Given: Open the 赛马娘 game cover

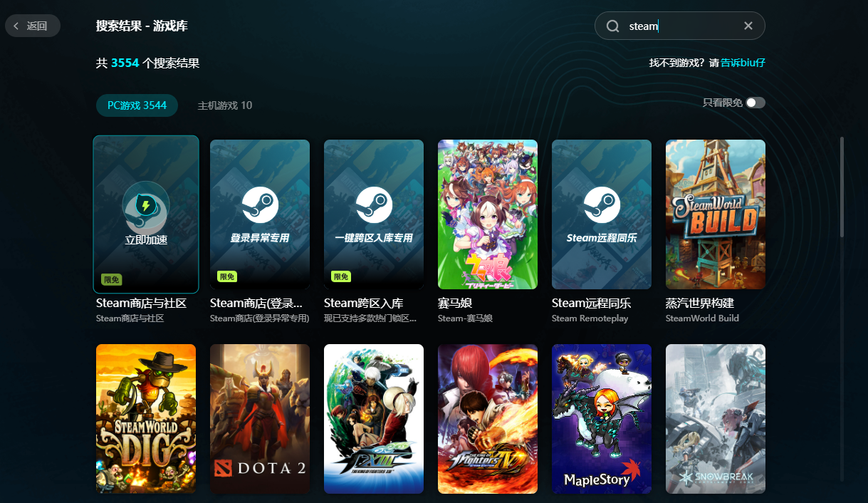Looking at the screenshot, I should [x=488, y=214].
